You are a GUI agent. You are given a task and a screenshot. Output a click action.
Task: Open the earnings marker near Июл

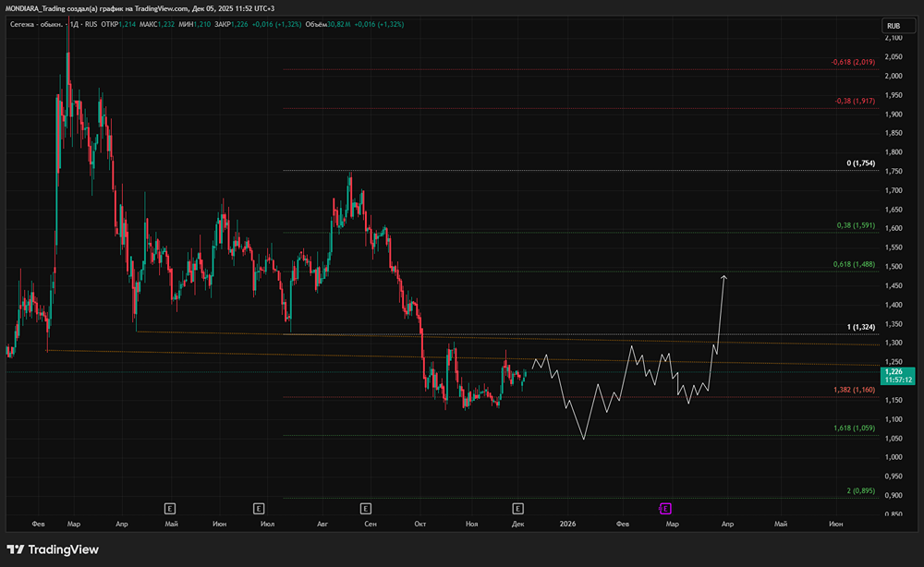click(259, 508)
